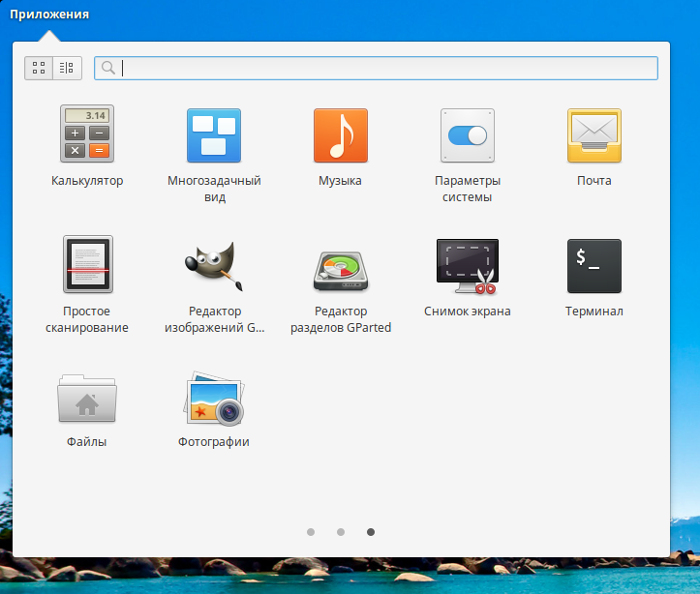Click the magnifier icon in search box
The image size is (700, 594).
click(x=108, y=68)
